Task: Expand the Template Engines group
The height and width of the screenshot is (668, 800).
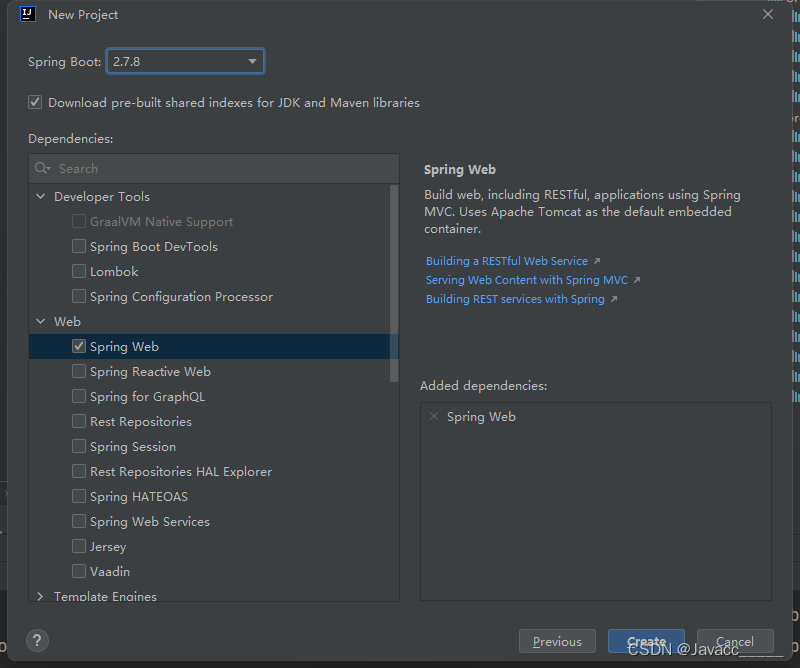Action: tap(40, 596)
